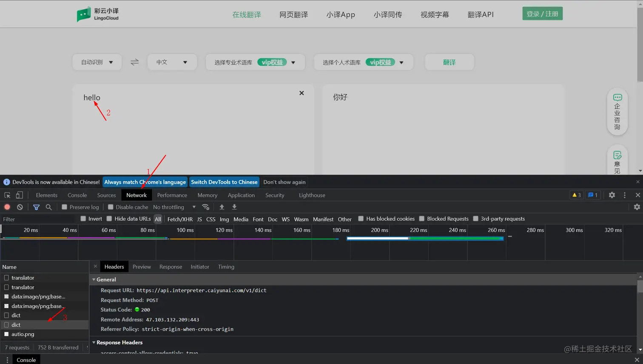Open Network panel settings gear icon

(x=637, y=207)
